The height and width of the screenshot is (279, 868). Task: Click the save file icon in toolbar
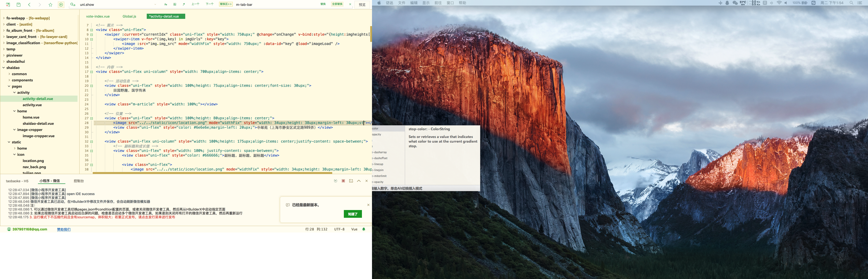pos(19,5)
